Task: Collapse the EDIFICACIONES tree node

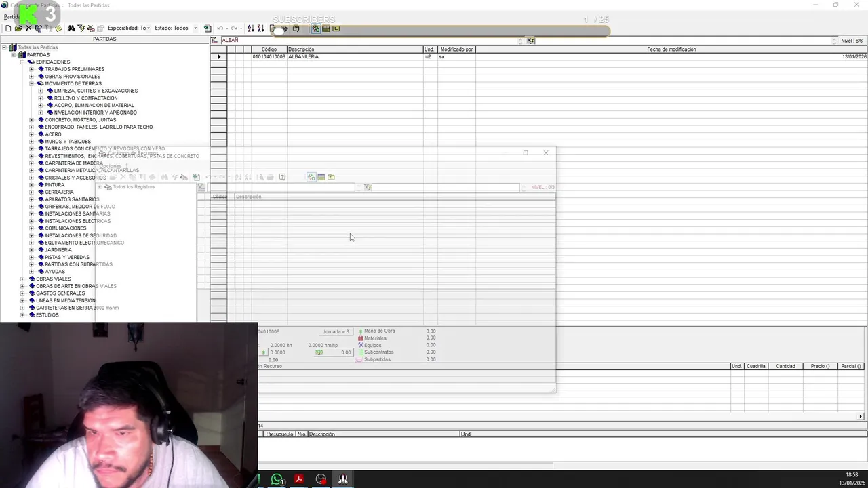Action: click(x=22, y=62)
